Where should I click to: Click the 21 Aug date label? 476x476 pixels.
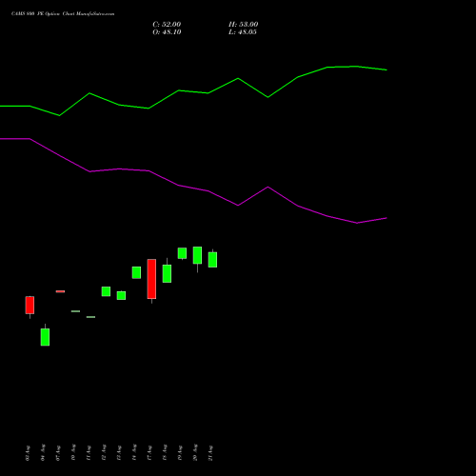210,453
